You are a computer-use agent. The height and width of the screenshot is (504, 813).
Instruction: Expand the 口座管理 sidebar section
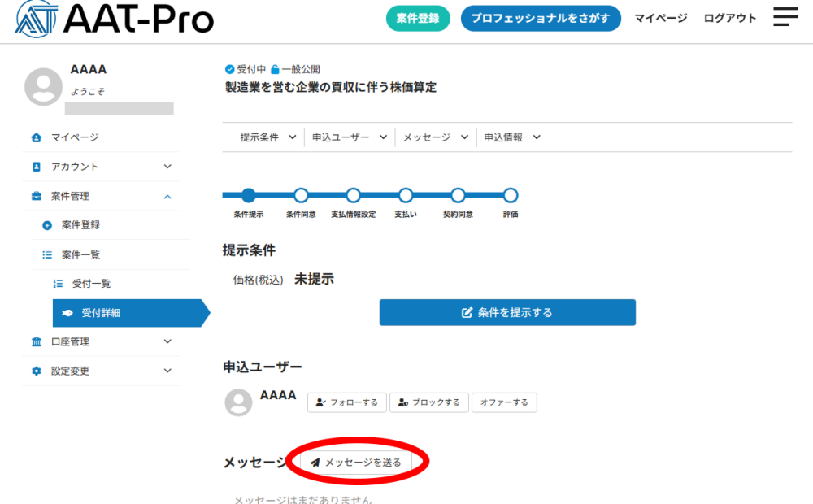[167, 342]
